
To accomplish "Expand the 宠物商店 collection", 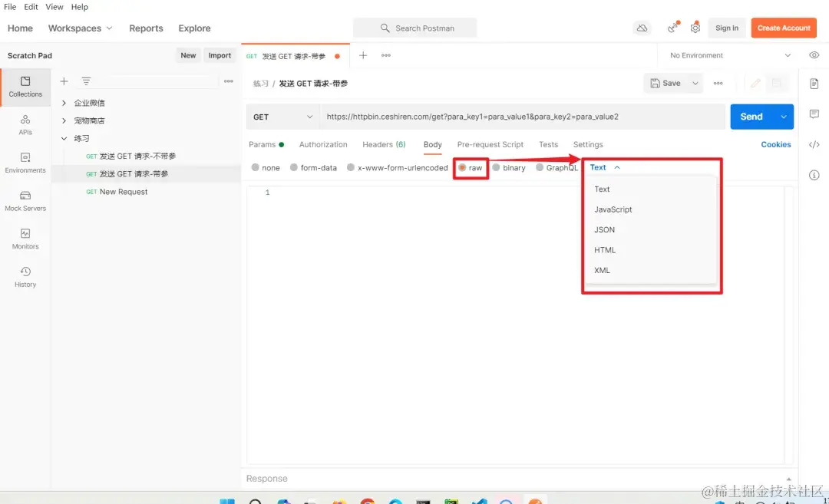I will (64, 120).
